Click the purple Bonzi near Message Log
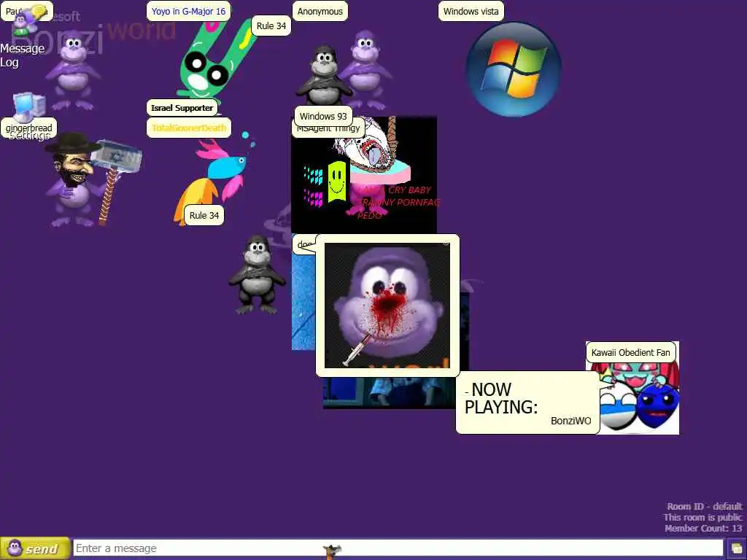Image resolution: width=747 pixels, height=560 pixels. pyautogui.click(x=73, y=71)
